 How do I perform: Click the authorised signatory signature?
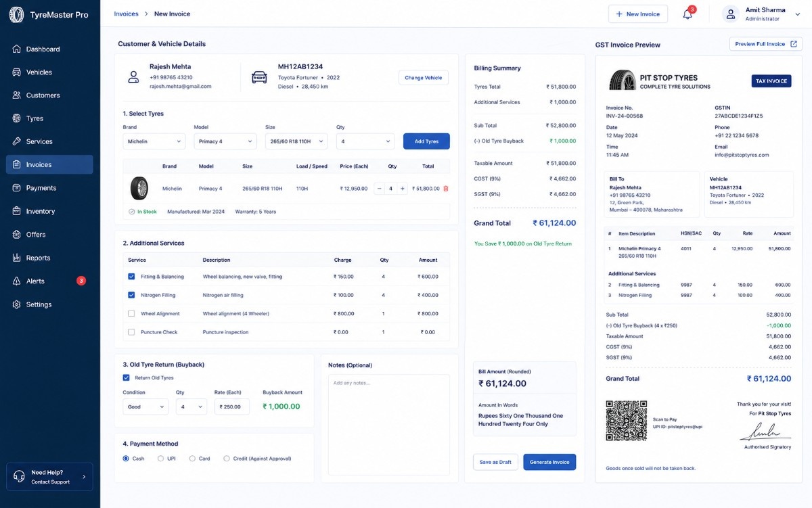765,432
